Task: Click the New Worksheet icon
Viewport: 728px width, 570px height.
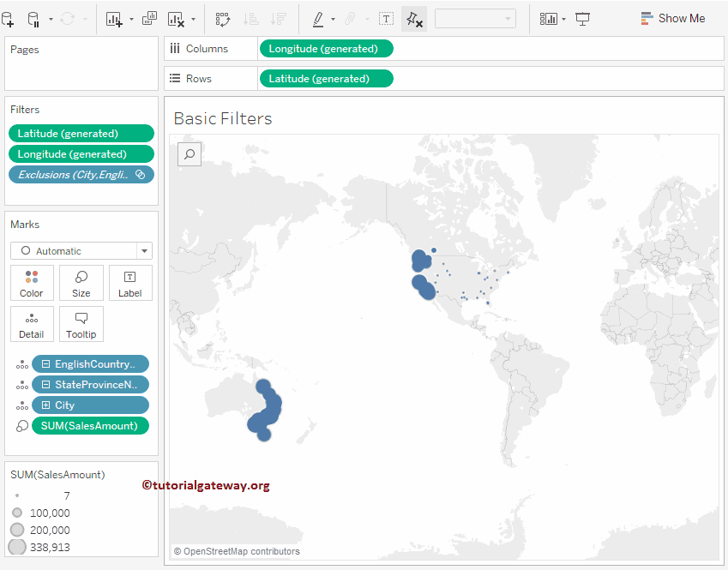Action: pyautogui.click(x=114, y=18)
